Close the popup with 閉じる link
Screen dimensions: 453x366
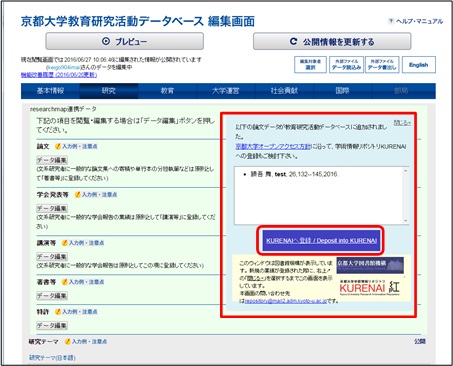[x=402, y=123]
